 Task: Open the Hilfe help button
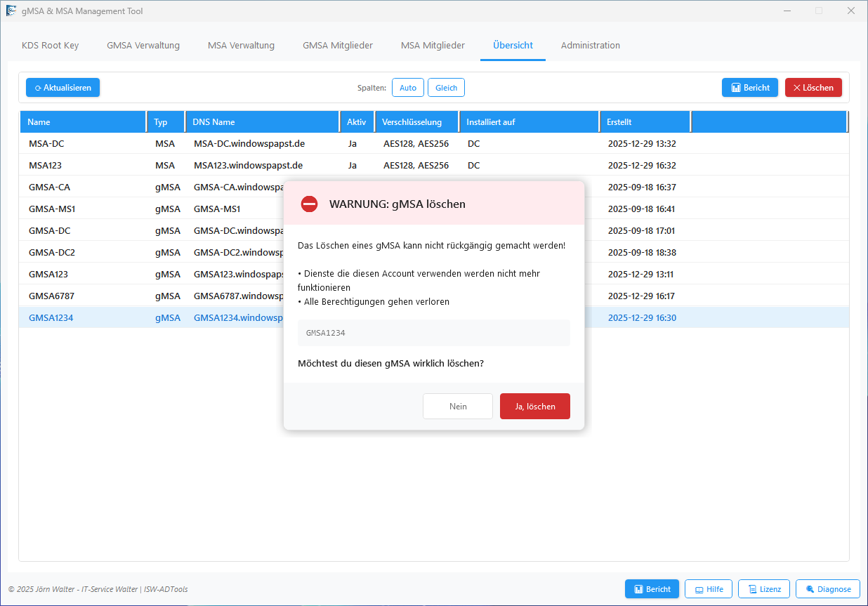point(709,589)
